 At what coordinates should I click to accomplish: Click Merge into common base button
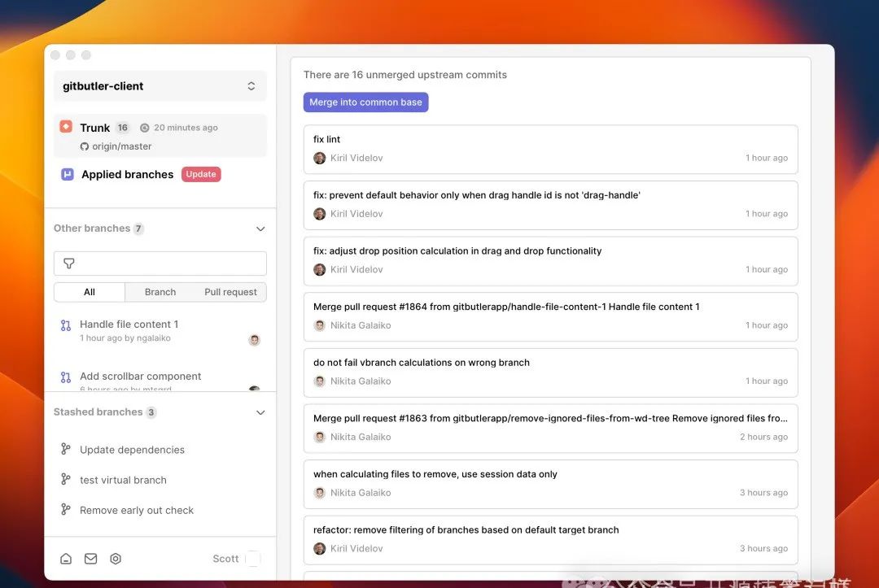[365, 102]
